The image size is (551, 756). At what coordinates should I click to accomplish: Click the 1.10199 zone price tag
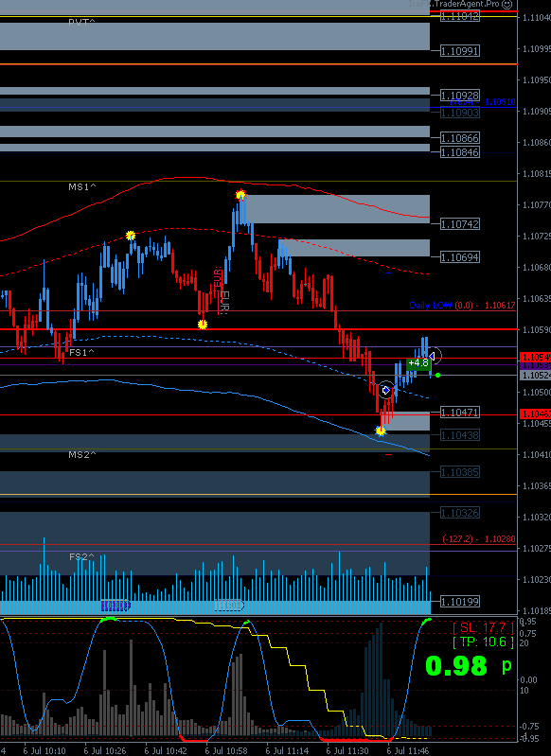point(460,601)
